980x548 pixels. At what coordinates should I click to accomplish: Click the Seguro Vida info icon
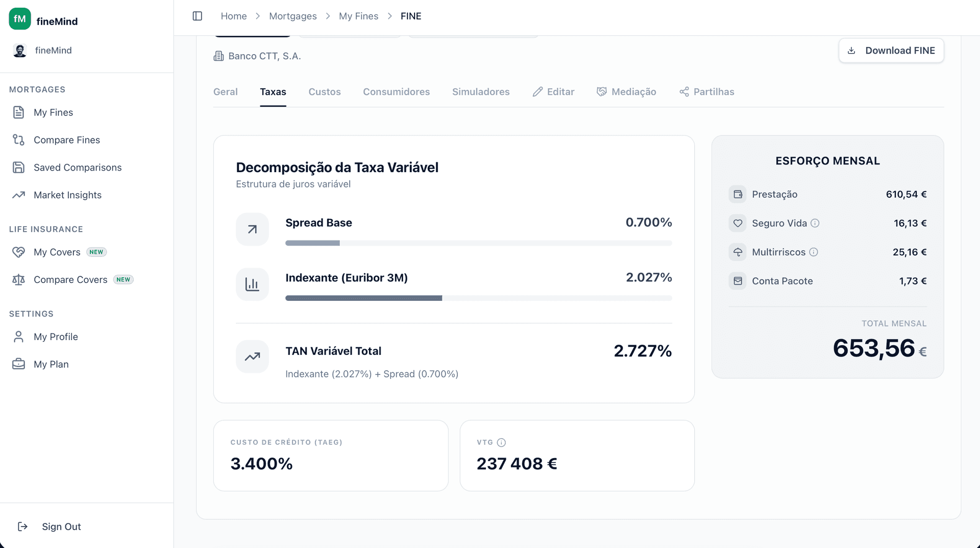(x=815, y=223)
